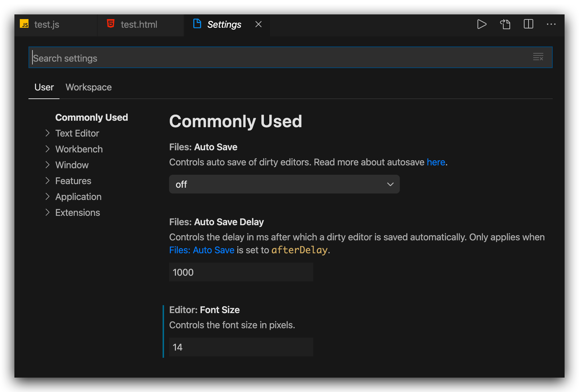Focus the Auto Save Delay input field
The height and width of the screenshot is (392, 579).
pyautogui.click(x=241, y=272)
